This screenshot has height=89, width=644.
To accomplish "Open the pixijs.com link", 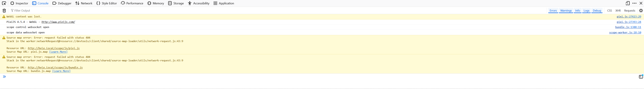I will (58, 22).
